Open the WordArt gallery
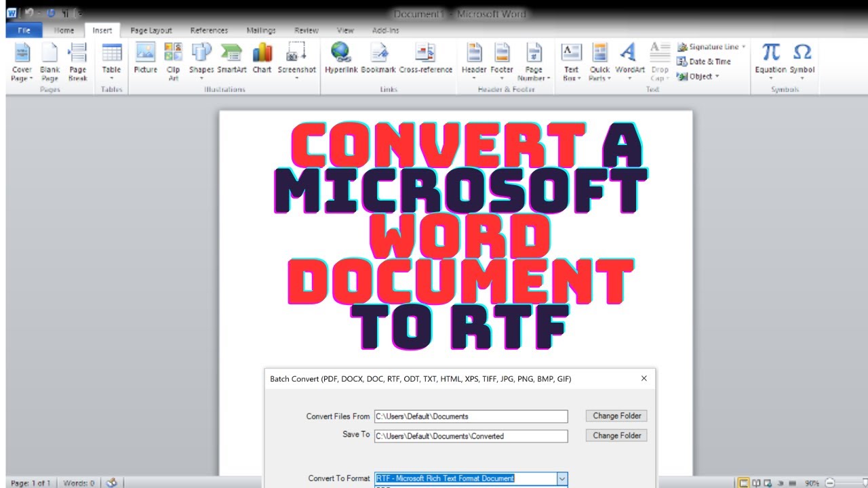Image resolution: width=868 pixels, height=488 pixels. click(629, 61)
